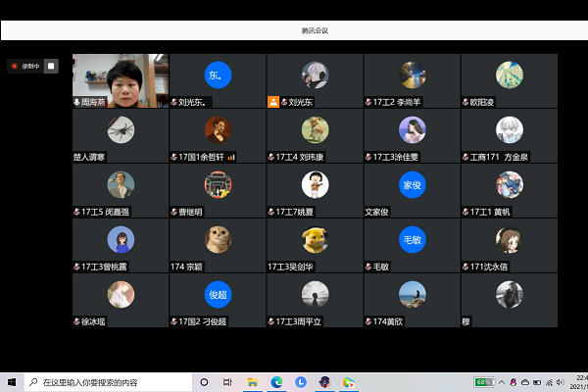The height and width of the screenshot is (392, 588).
Task: Click the blue 俊超 avatar circle
Action: [218, 294]
